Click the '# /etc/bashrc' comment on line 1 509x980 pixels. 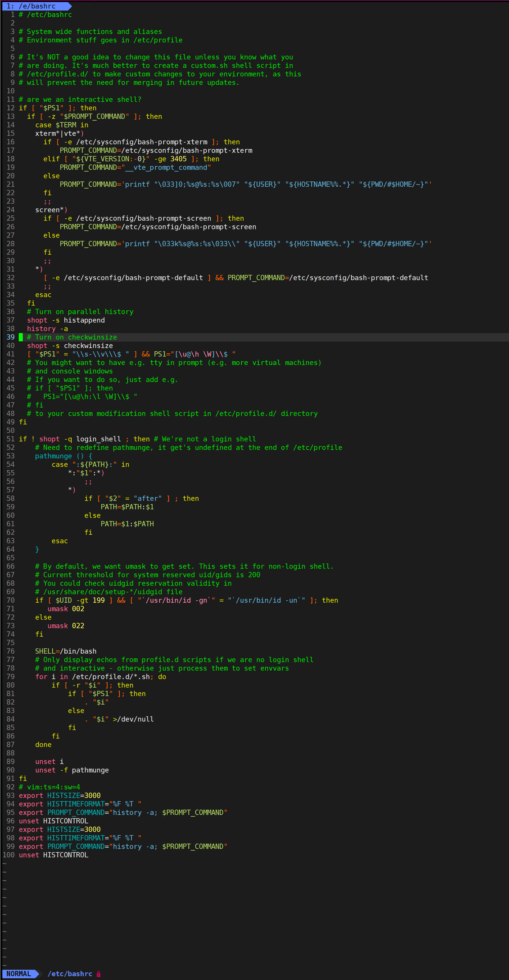(x=45, y=14)
